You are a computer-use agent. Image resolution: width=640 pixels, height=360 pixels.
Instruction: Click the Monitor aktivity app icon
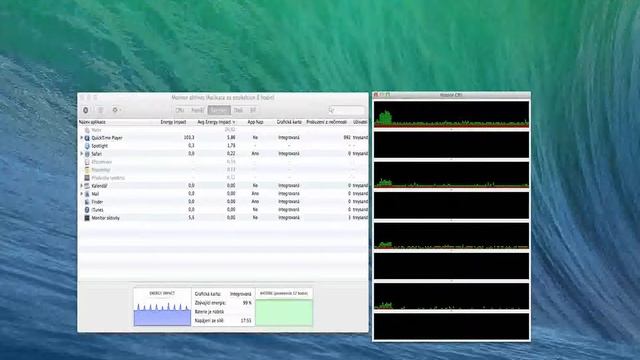click(x=87, y=218)
